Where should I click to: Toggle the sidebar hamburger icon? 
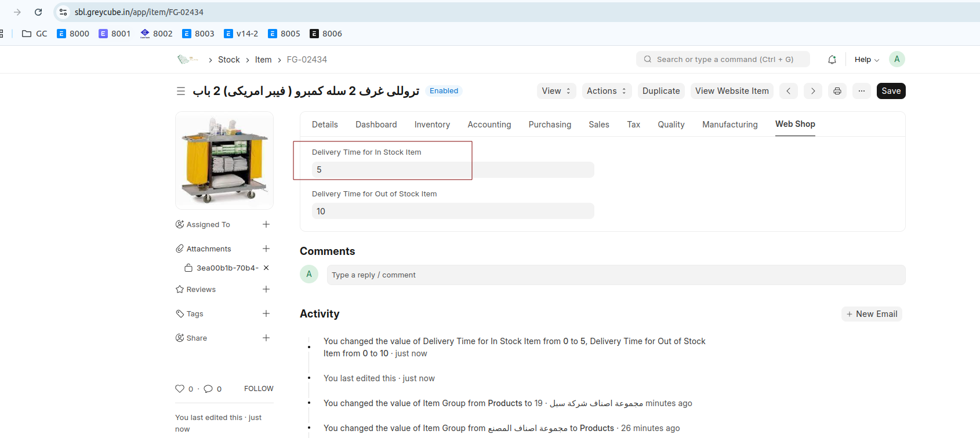coord(181,91)
